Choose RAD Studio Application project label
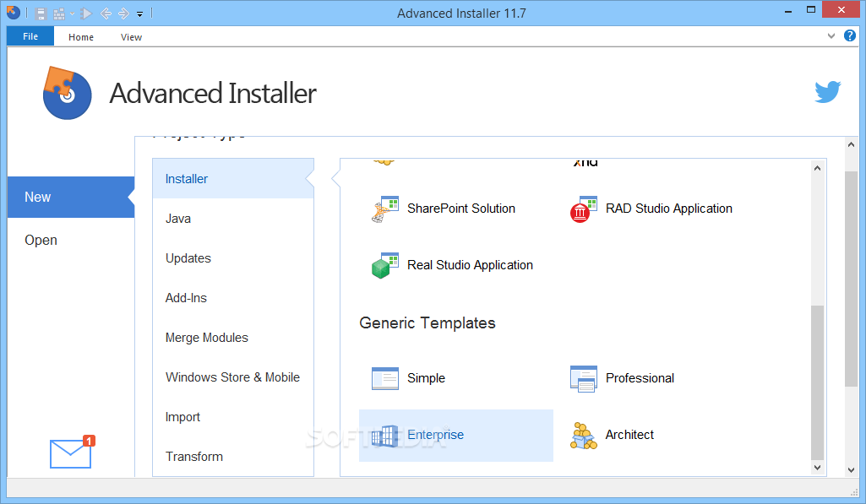 pos(669,209)
